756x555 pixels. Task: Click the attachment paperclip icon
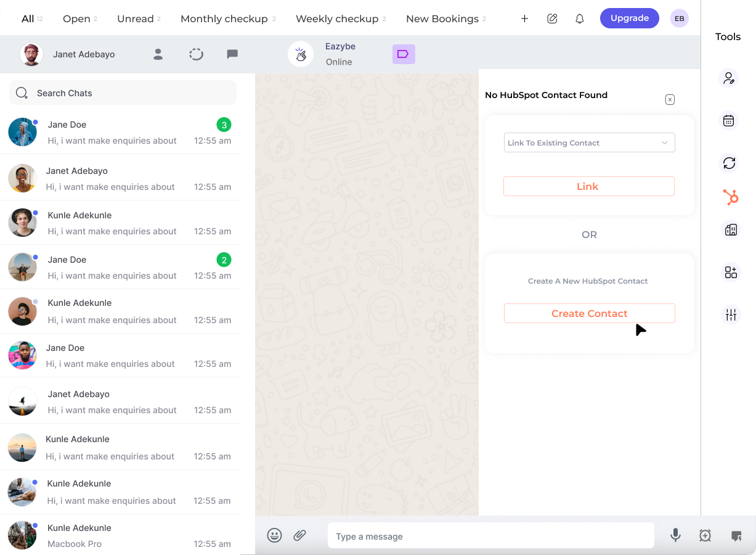pyautogui.click(x=300, y=535)
